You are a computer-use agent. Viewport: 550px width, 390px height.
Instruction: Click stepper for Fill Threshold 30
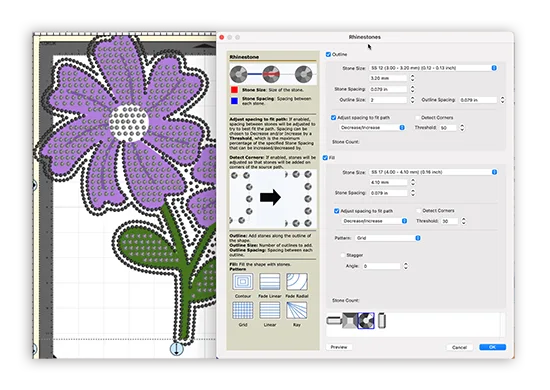[x=464, y=221]
